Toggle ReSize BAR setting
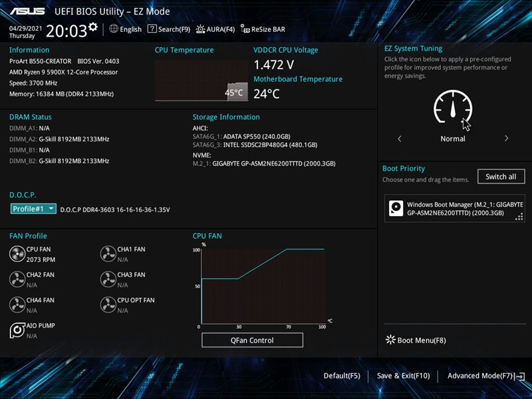The width and height of the screenshot is (532, 399). 263,29
